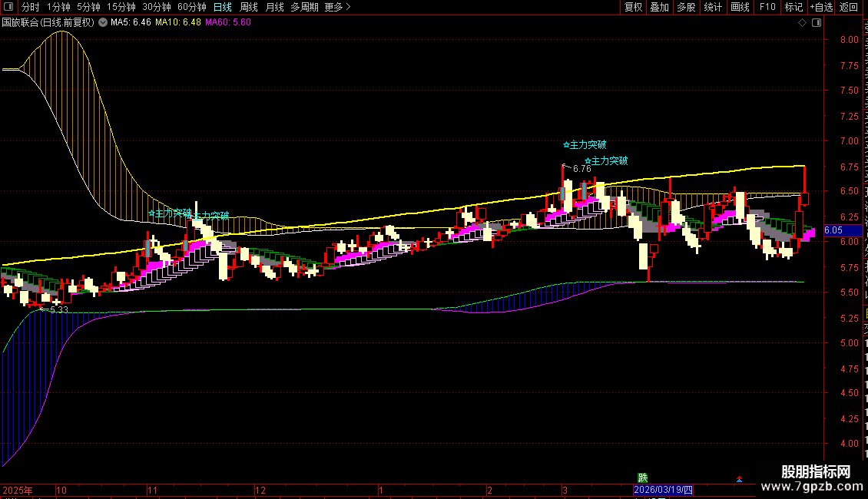Open F10 company information
The height and width of the screenshot is (499, 868).
coord(767,7)
